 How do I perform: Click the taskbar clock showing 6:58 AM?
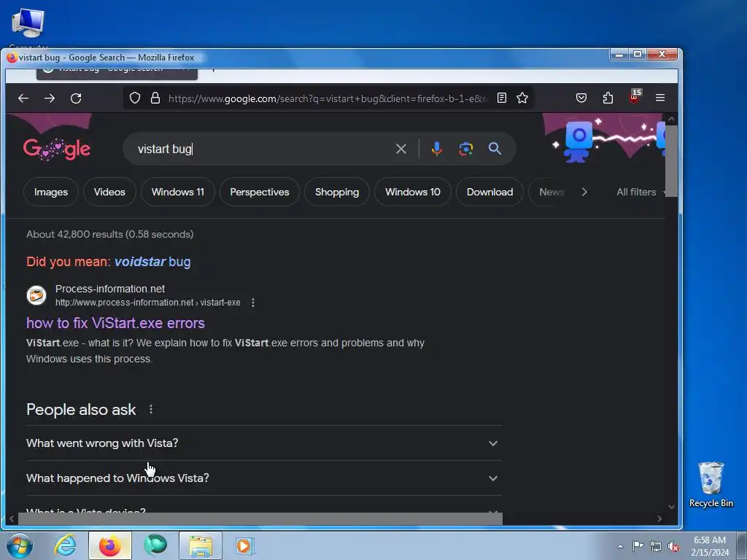pyautogui.click(x=710, y=545)
